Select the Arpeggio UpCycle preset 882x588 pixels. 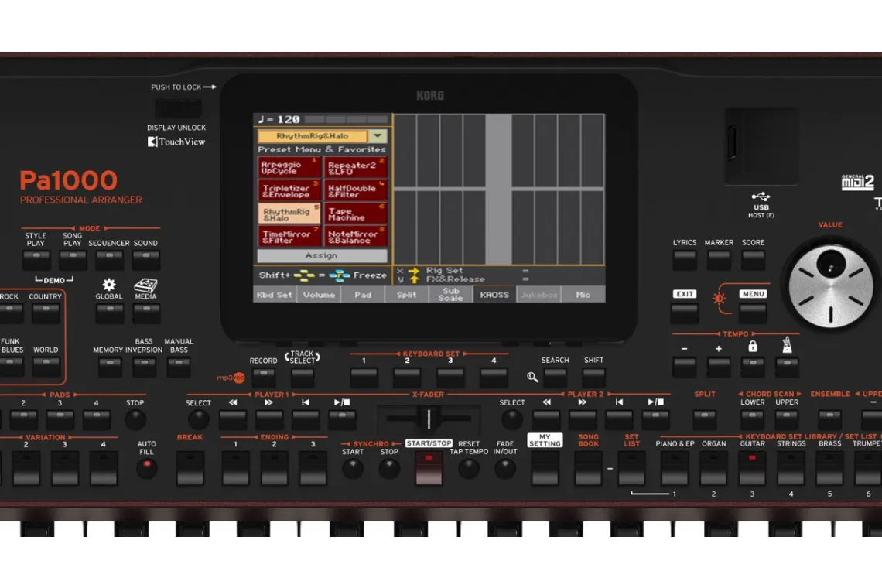click(289, 168)
